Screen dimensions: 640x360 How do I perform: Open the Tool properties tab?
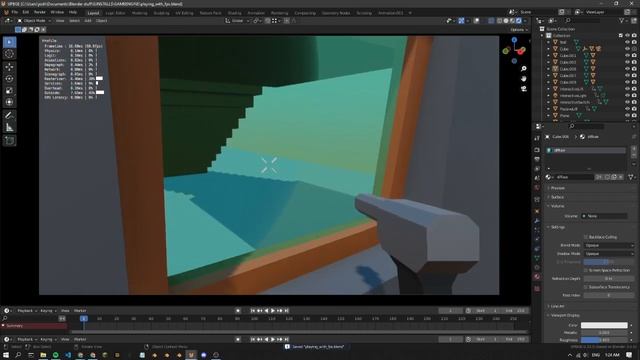(x=537, y=139)
